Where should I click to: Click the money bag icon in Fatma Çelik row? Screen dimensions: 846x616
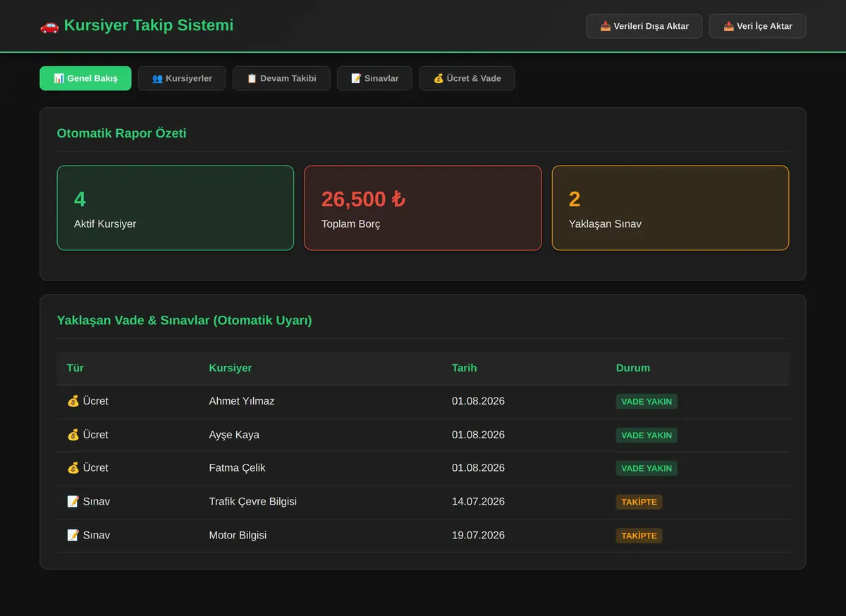coord(73,468)
